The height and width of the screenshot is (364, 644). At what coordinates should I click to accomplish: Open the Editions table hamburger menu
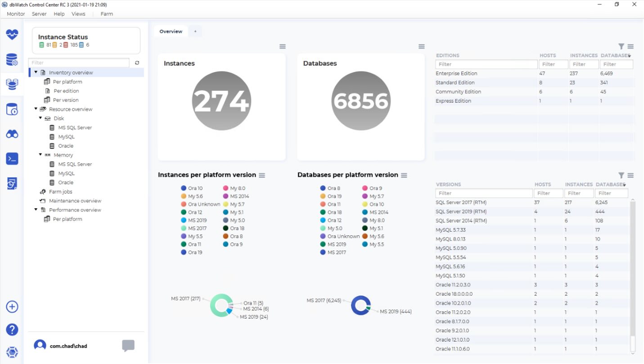(x=630, y=46)
